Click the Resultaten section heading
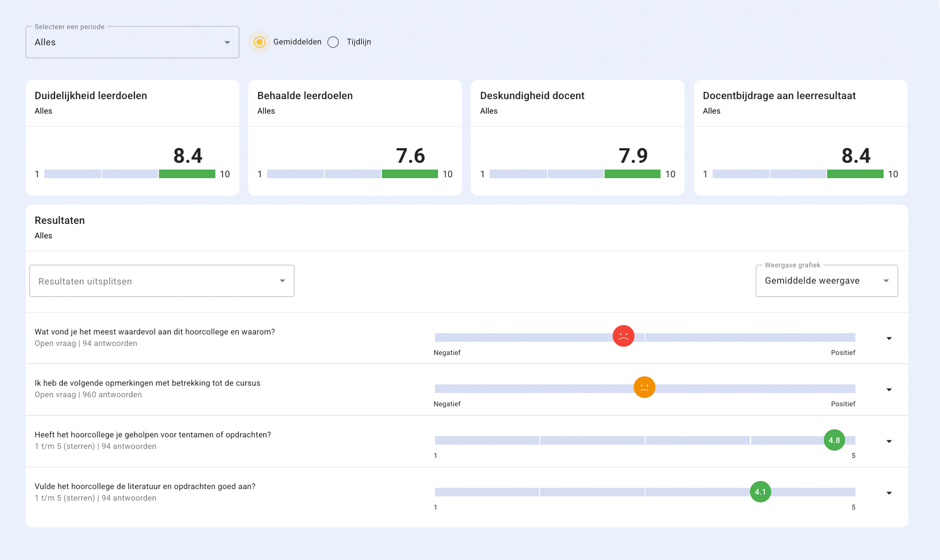Screen dimensions: 940x560 point(60,221)
